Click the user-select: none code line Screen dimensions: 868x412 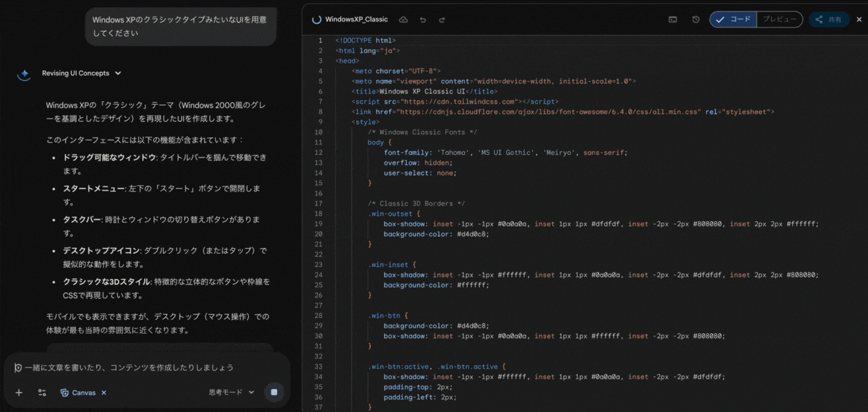pos(420,173)
